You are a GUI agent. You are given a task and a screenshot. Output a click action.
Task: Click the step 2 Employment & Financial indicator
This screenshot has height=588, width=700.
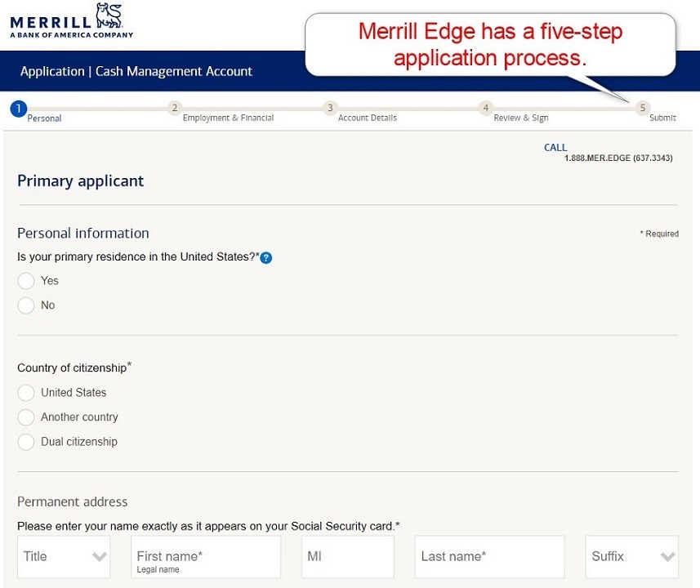click(174, 108)
